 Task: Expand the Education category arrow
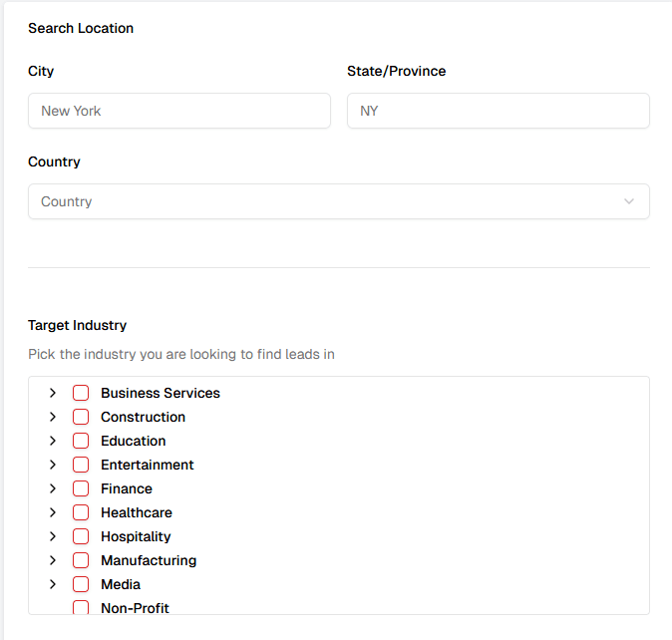[x=53, y=441]
